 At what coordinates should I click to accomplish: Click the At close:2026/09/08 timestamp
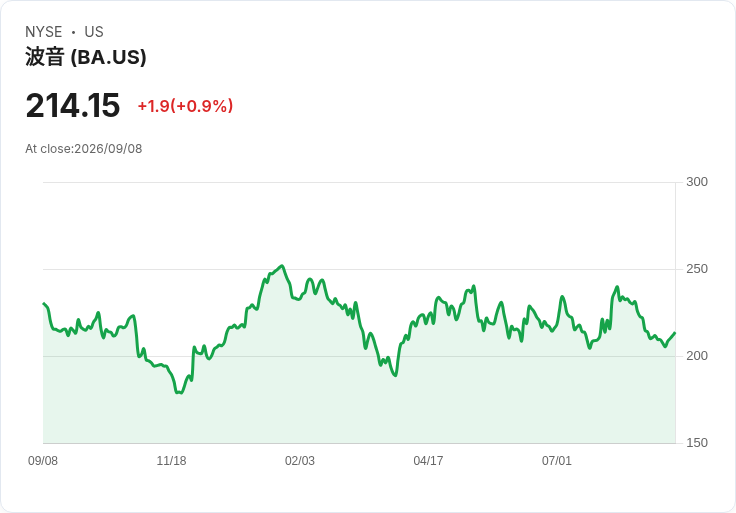[x=84, y=149]
